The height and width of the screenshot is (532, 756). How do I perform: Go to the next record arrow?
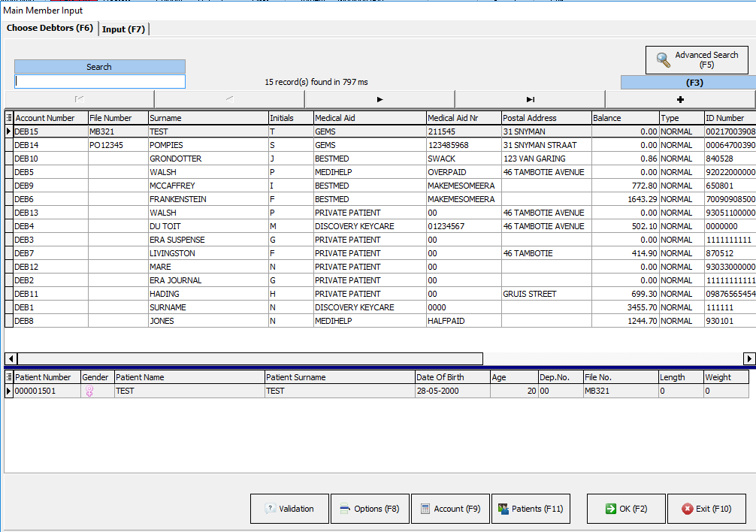(380, 99)
